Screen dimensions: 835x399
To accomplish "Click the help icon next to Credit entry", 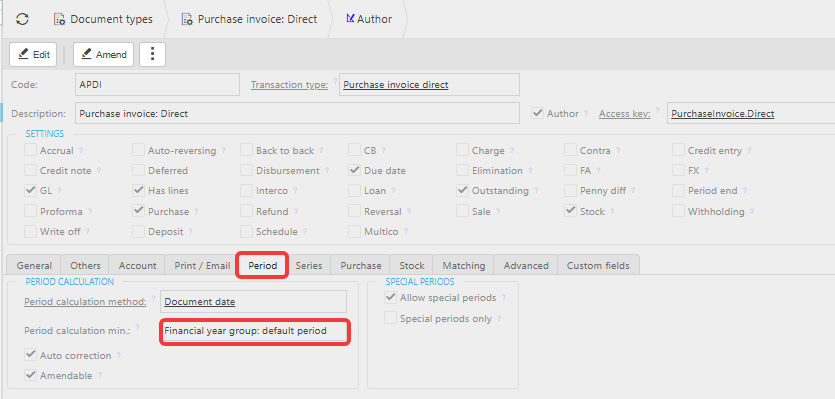I will (x=749, y=150).
